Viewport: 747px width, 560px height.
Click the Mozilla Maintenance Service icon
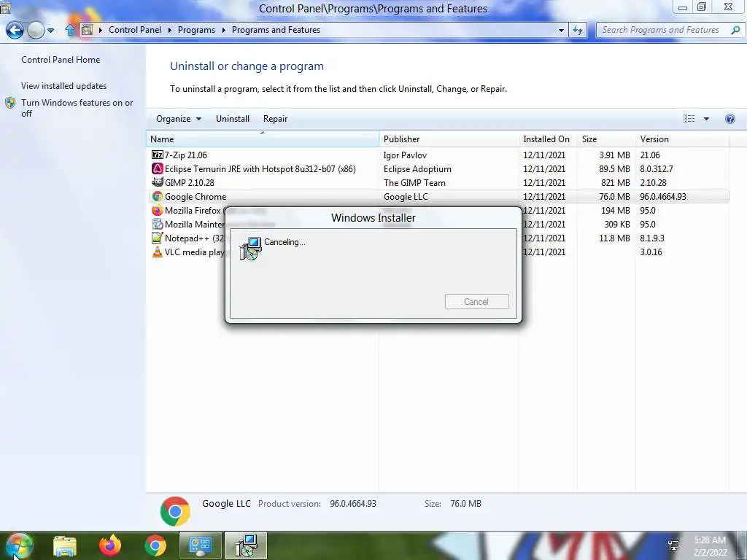pos(158,224)
